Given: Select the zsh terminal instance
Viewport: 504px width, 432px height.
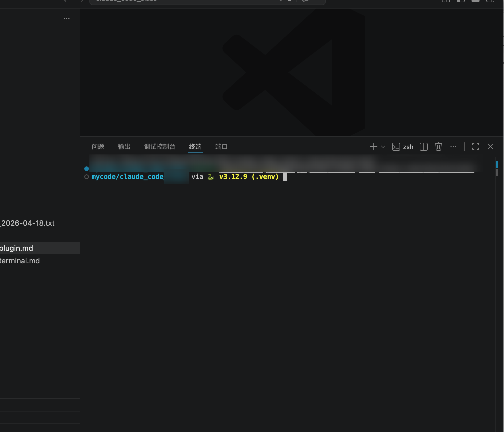Looking at the screenshot, I should [403, 147].
